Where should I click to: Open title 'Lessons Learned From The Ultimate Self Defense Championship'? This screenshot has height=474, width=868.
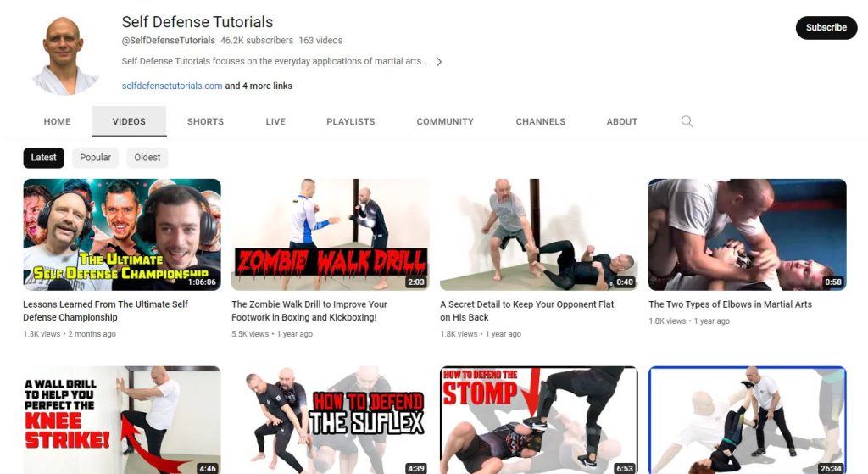coord(106,310)
